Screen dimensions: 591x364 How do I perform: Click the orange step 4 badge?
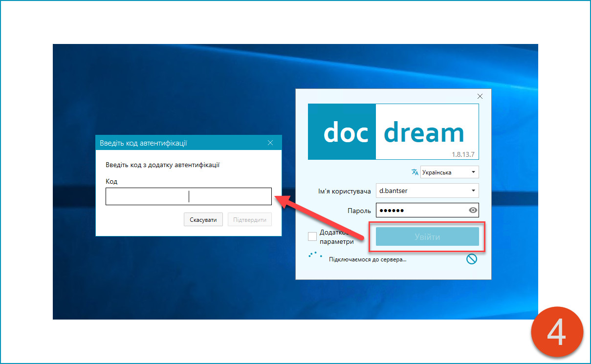[557, 333]
